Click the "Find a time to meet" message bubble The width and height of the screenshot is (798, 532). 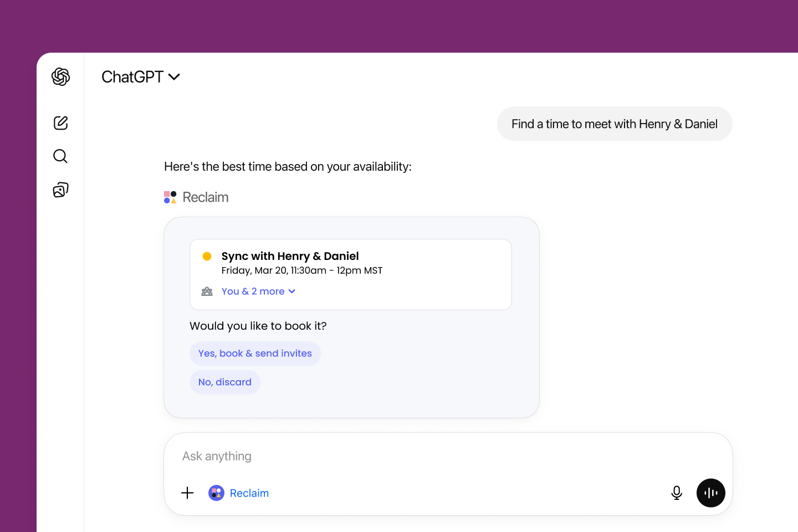tap(614, 124)
